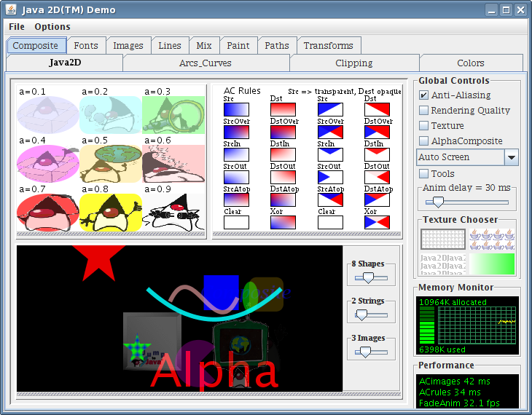Click the SrcOver gradient rule swatch
This screenshot has height=415, width=532.
pyautogui.click(x=235, y=132)
